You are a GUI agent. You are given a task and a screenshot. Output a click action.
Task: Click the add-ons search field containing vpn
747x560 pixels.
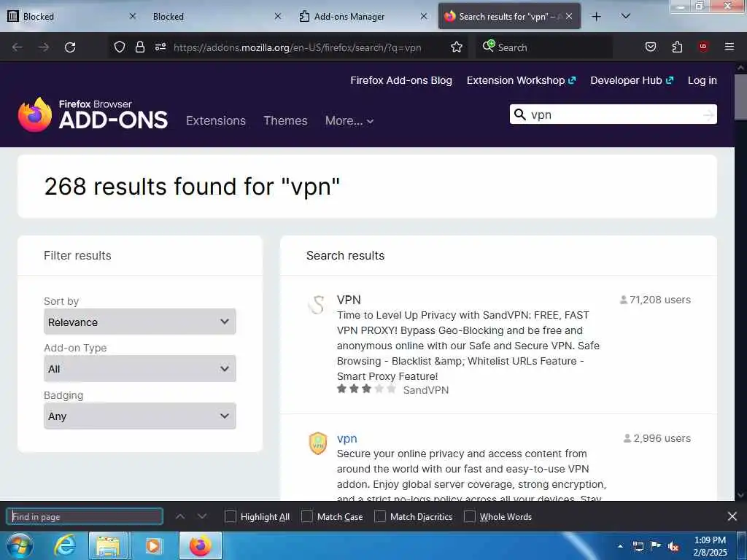tap(614, 114)
